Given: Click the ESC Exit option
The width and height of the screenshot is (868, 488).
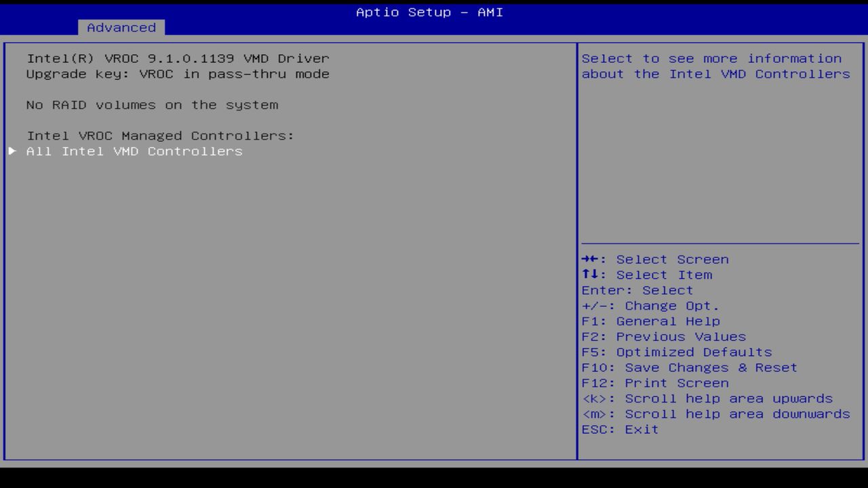Looking at the screenshot, I should tap(620, 429).
